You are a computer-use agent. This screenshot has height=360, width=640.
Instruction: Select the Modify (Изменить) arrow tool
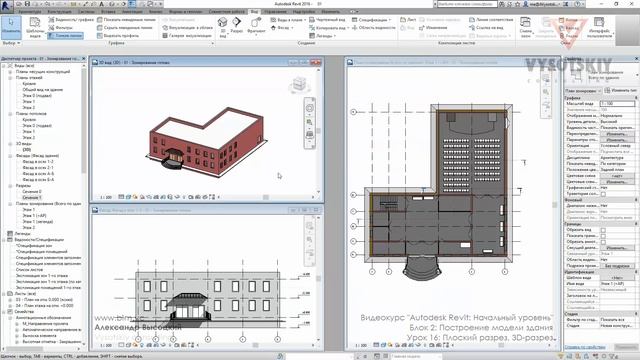[11, 27]
